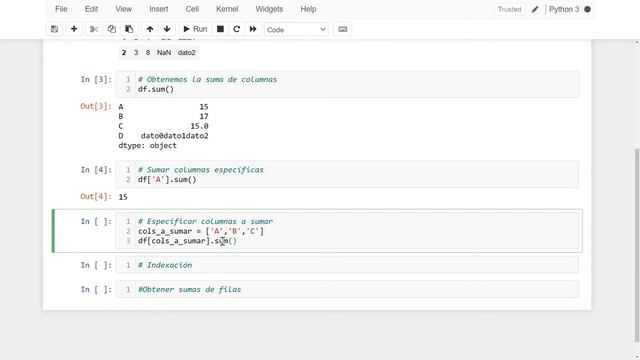Image resolution: width=640 pixels, height=360 pixels.
Task: Click the In [4] prompt label
Action: [x=96, y=169]
